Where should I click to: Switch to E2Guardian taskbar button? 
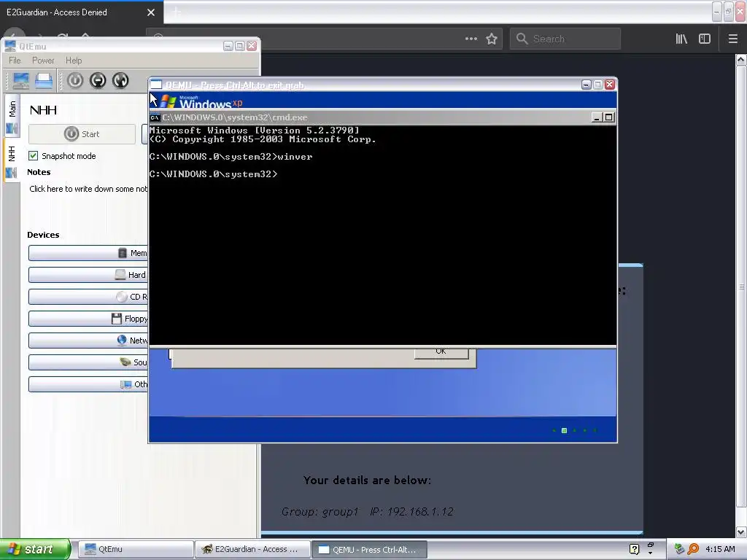pos(252,549)
